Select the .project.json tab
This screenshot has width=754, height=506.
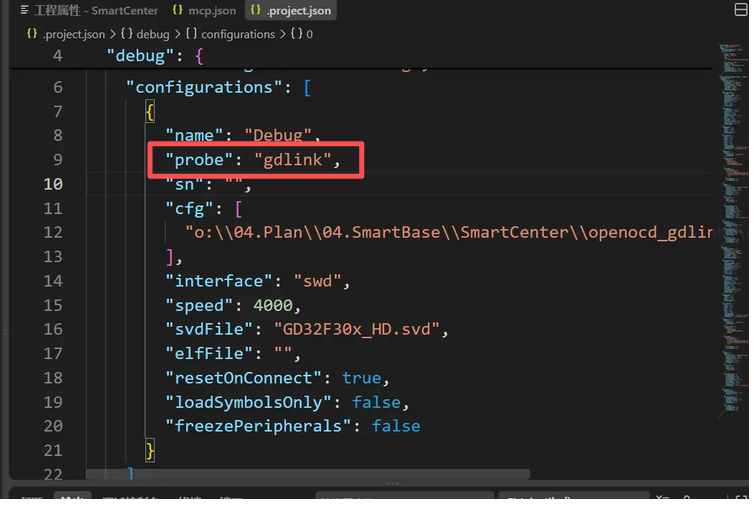[293, 11]
